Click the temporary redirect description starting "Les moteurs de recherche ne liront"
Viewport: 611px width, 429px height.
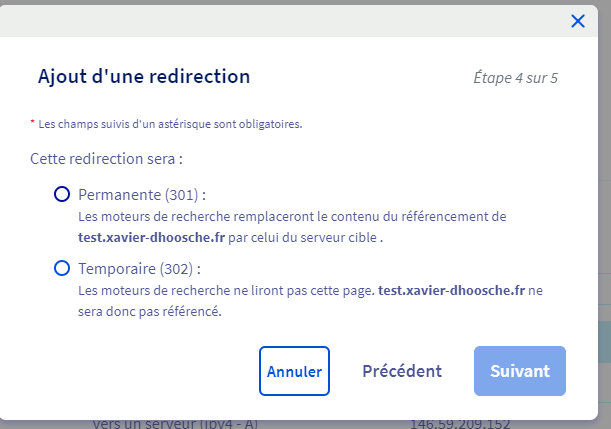click(x=226, y=290)
